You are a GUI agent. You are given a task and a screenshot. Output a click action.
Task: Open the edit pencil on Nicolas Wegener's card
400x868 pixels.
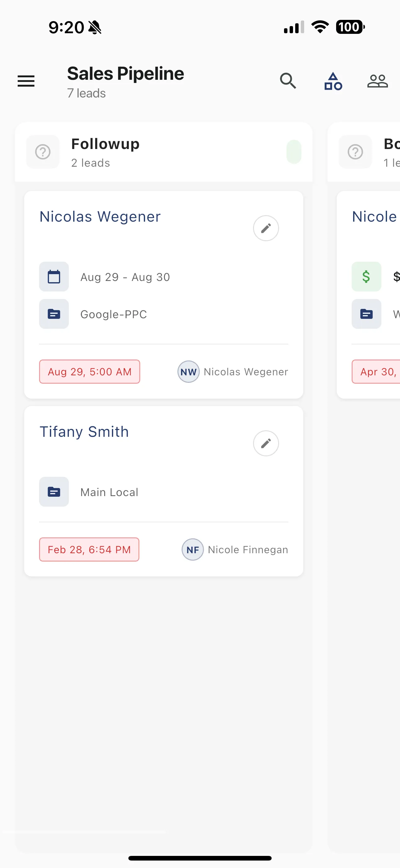266,228
